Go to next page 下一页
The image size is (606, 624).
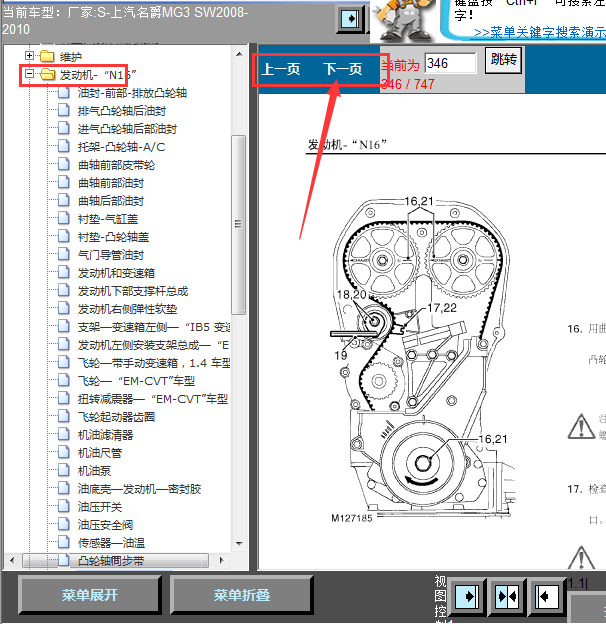point(343,69)
